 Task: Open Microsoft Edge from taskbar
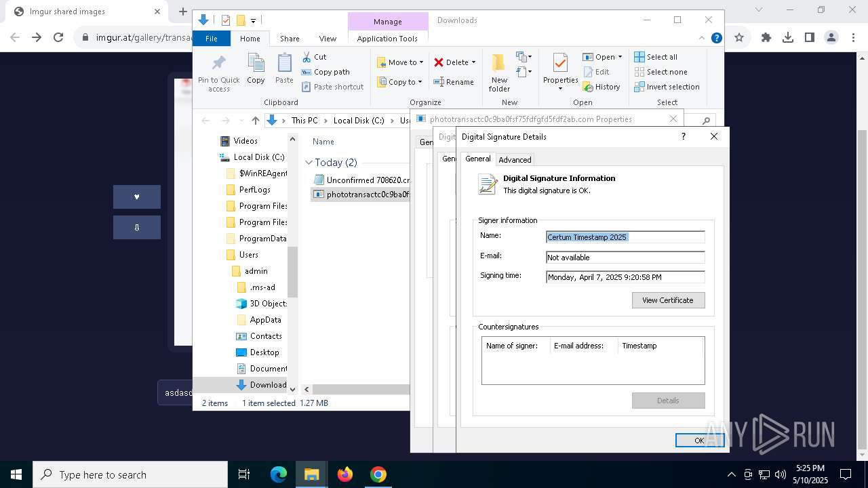279,474
